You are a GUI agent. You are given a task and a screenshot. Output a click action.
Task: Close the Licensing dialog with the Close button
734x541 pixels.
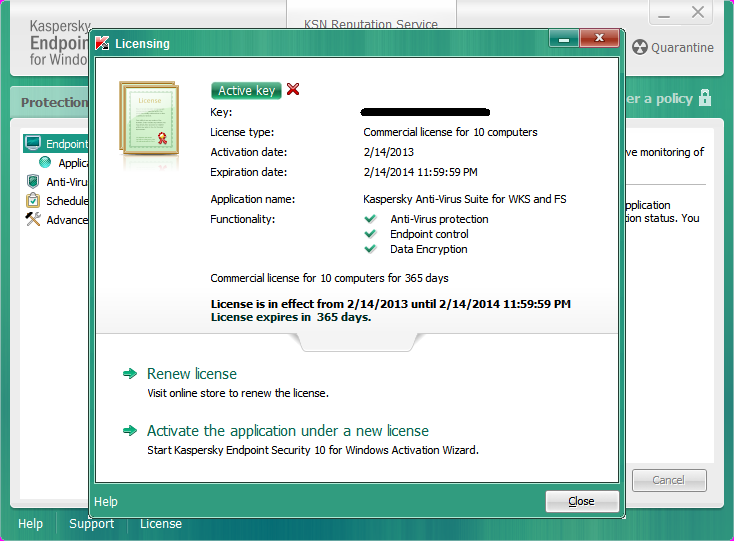(582, 501)
